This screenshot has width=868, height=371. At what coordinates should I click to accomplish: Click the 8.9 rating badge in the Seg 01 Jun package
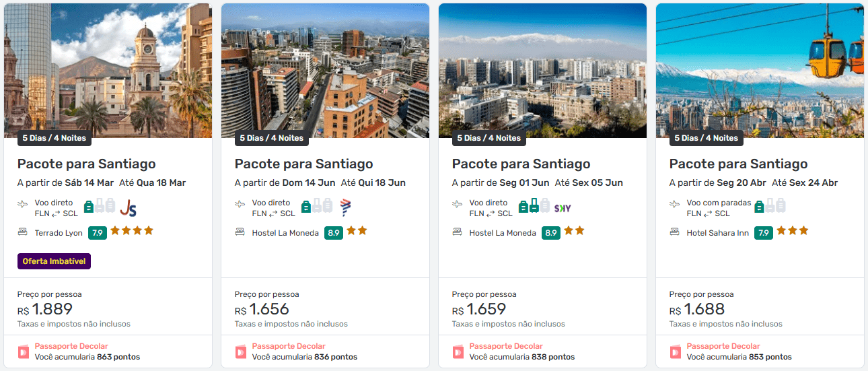coord(551,233)
